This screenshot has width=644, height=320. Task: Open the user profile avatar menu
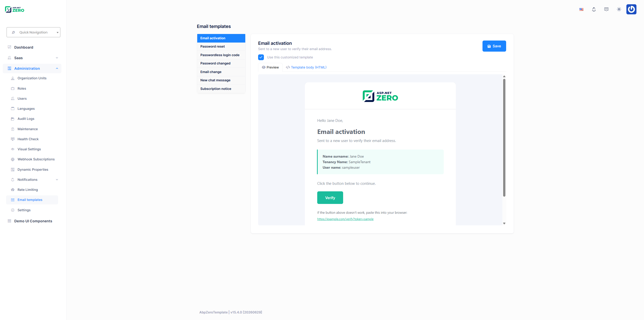[631, 9]
